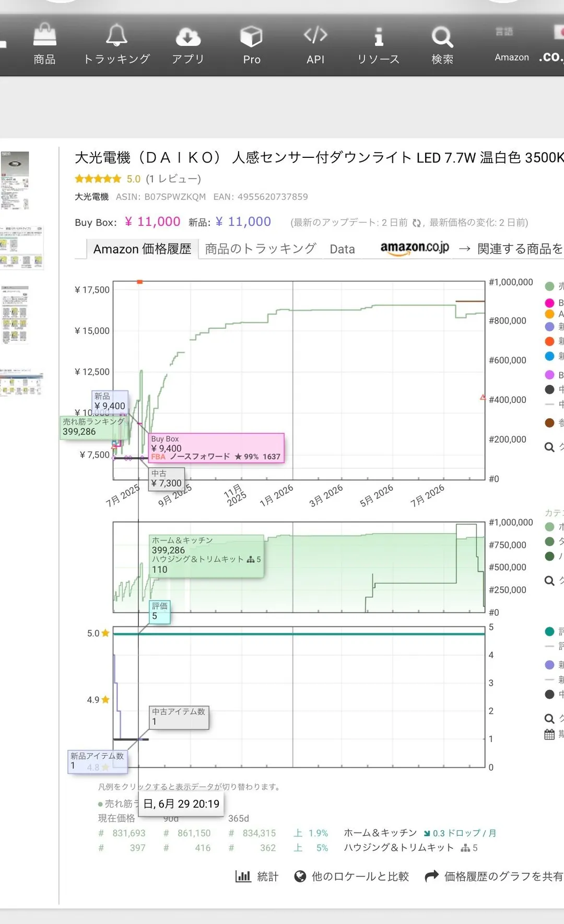Select the 365d range column
Screen dimensions: 564x924
click(x=239, y=818)
